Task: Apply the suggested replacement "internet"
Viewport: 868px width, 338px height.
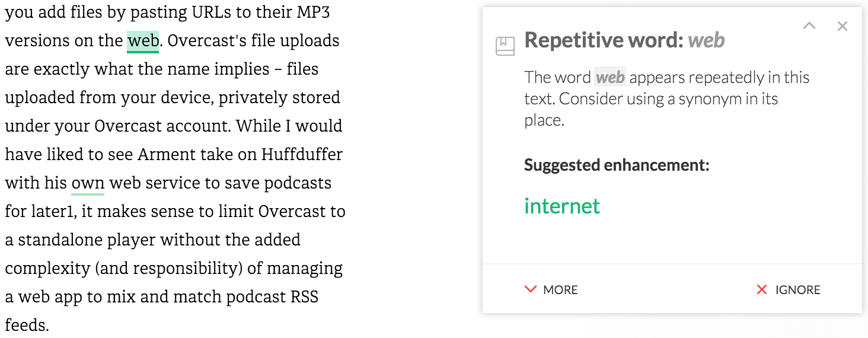Action: coord(562,206)
